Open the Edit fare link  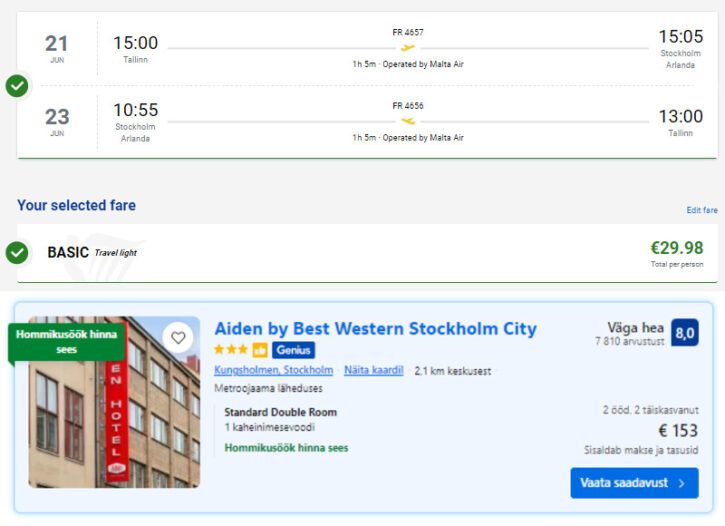702,210
